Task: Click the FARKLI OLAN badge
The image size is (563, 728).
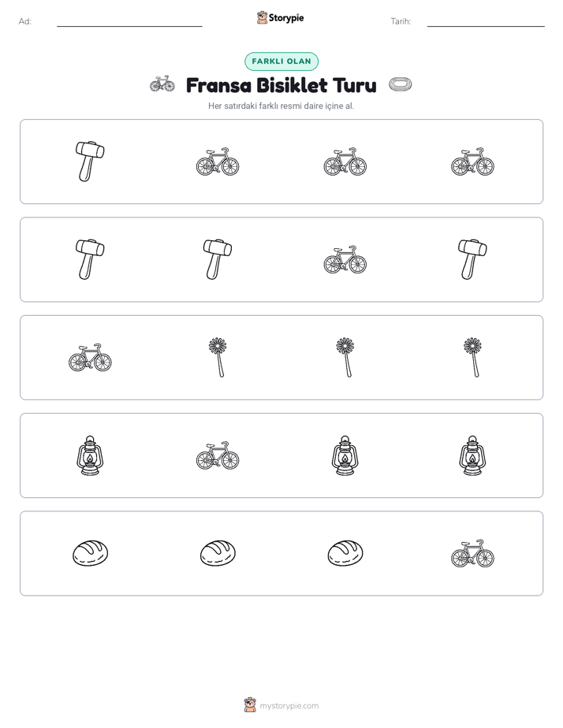Action: [281, 61]
